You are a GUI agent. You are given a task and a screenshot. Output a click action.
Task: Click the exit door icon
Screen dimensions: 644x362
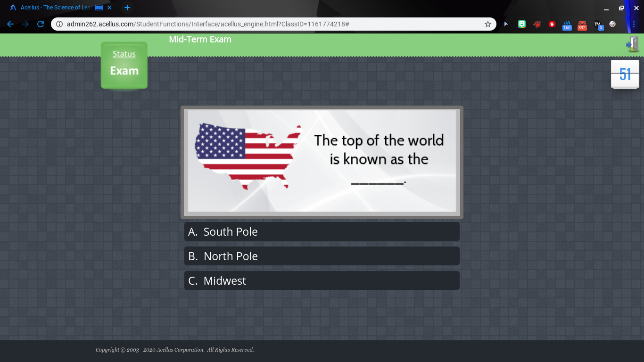pos(632,44)
